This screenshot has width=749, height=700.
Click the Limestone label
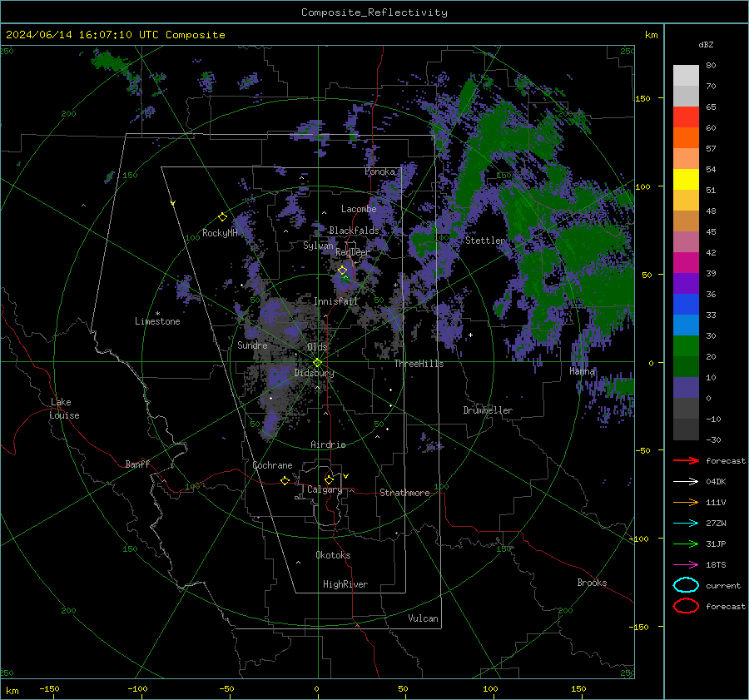click(x=157, y=321)
